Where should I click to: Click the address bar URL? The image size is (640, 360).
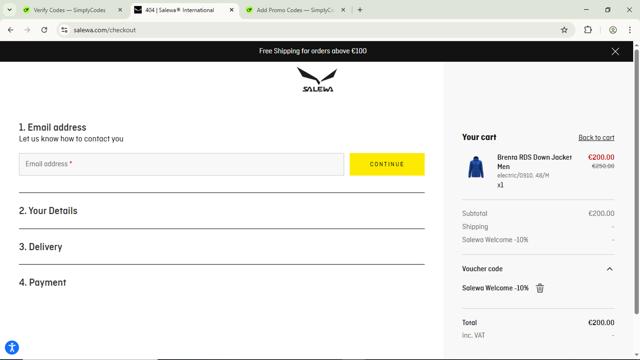click(x=104, y=30)
